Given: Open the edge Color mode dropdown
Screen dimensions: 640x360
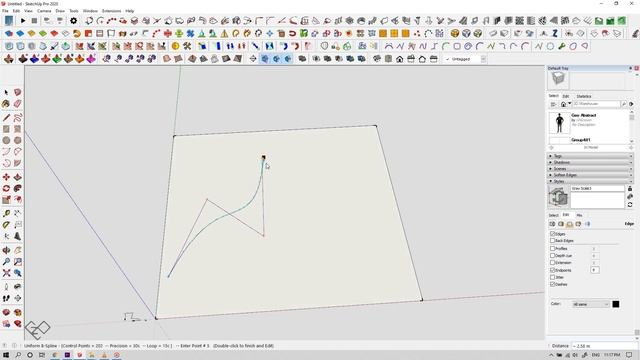Looking at the screenshot, I should (x=590, y=304).
